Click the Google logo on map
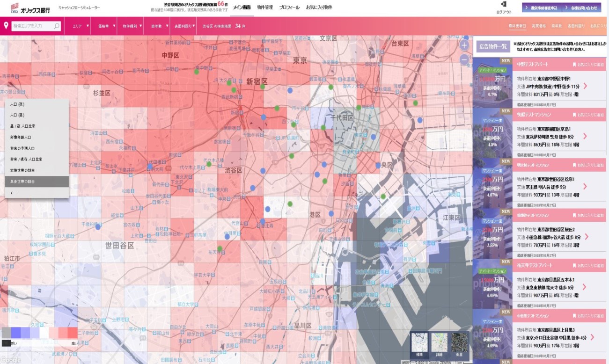 (10, 360)
